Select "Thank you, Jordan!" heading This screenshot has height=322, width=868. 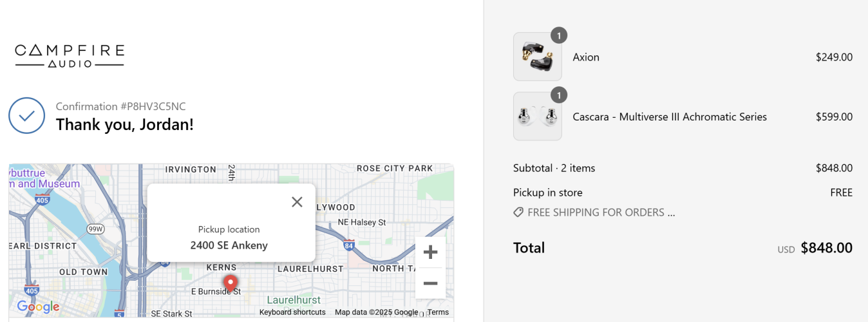coord(125,124)
